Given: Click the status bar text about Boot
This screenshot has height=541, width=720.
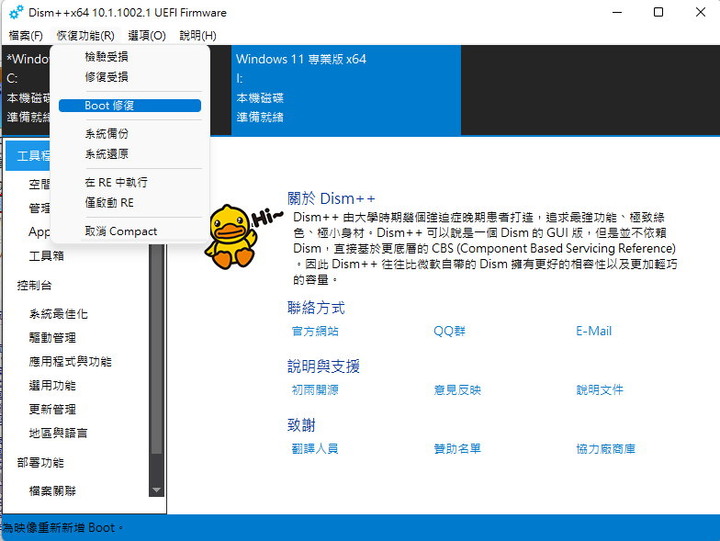Looking at the screenshot, I should tap(62, 528).
